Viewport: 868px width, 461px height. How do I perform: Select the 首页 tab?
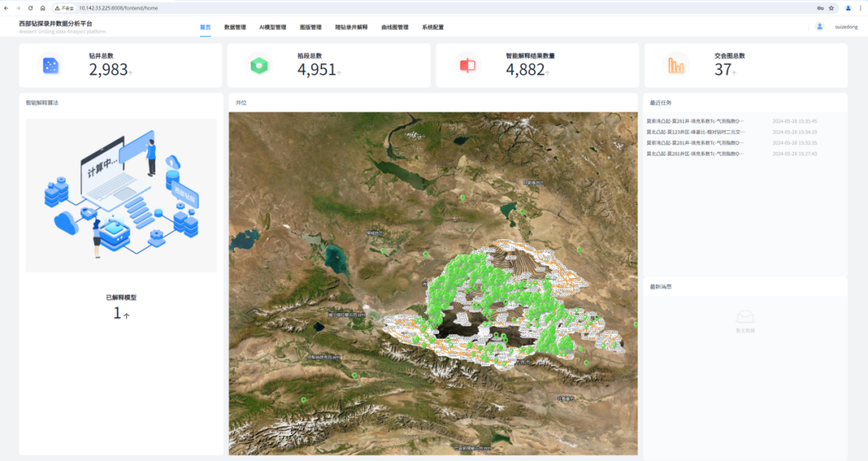tap(206, 27)
